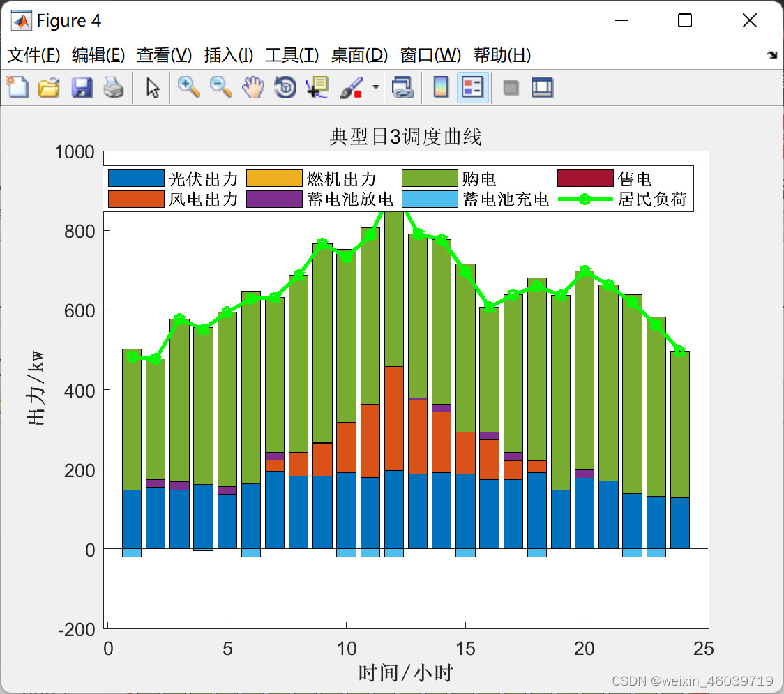The image size is (784, 694).
Task: Open the 工具(T) menu
Action: (292, 55)
